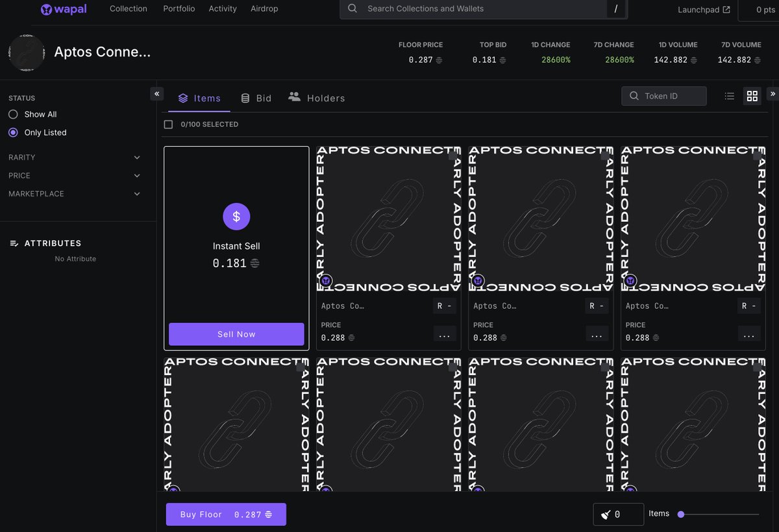This screenshot has width=779, height=532.
Task: Switch to the Bid tab
Action: (256, 98)
